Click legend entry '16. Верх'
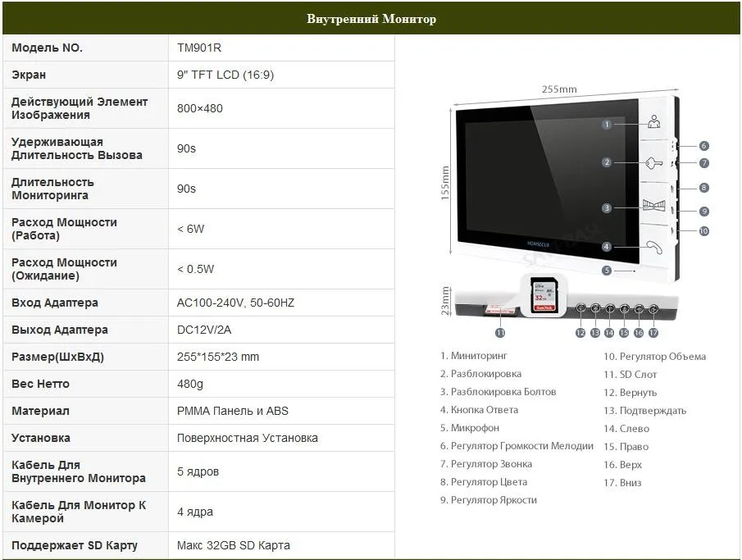 click(623, 464)
